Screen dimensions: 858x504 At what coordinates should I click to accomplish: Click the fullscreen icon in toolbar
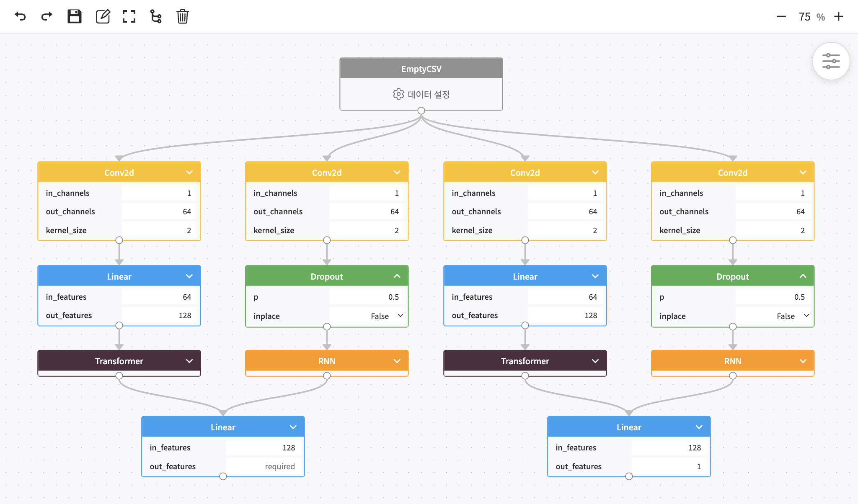click(x=129, y=16)
